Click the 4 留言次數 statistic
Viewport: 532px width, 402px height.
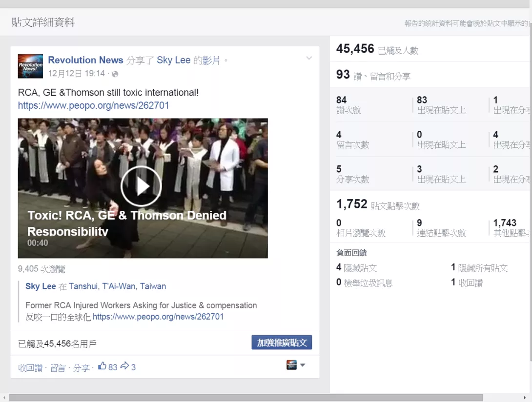352,140
